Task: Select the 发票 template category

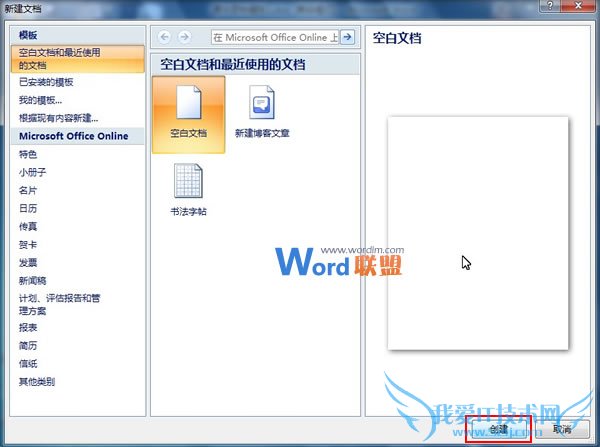Action: pyautogui.click(x=28, y=263)
